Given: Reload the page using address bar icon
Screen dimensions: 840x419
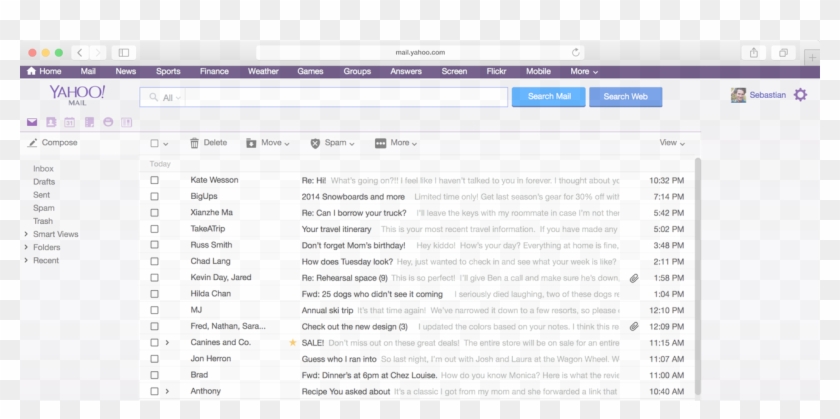Looking at the screenshot, I should [x=575, y=52].
